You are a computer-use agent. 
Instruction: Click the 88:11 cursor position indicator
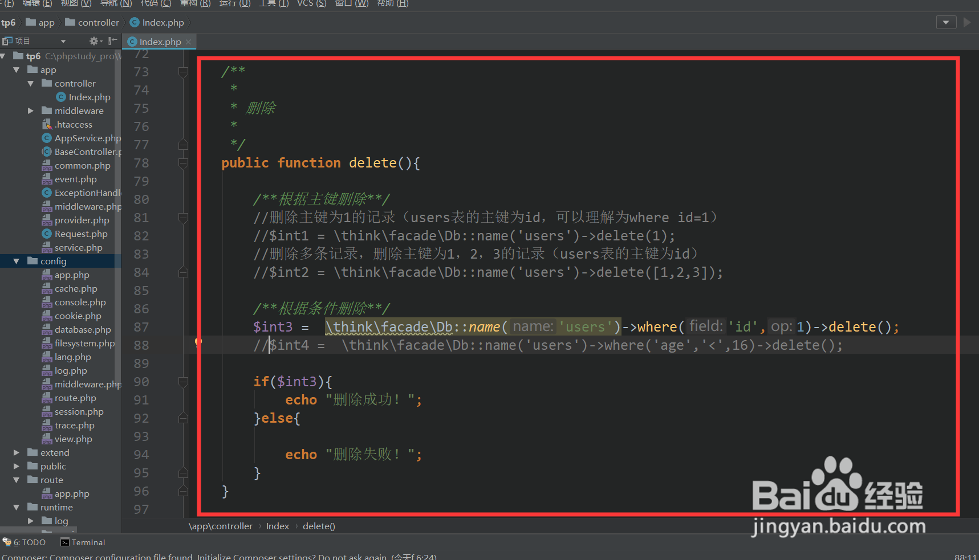pos(965,557)
